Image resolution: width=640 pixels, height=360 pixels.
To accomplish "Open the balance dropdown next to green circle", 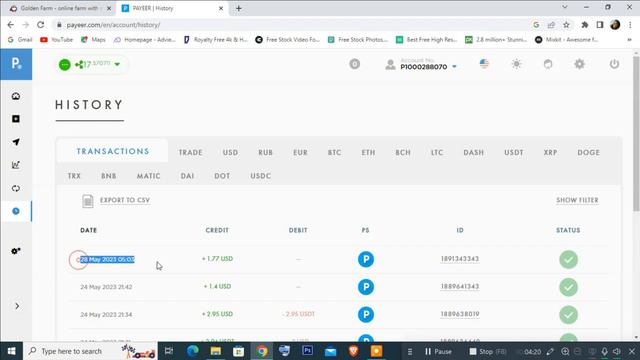I will coord(117,64).
